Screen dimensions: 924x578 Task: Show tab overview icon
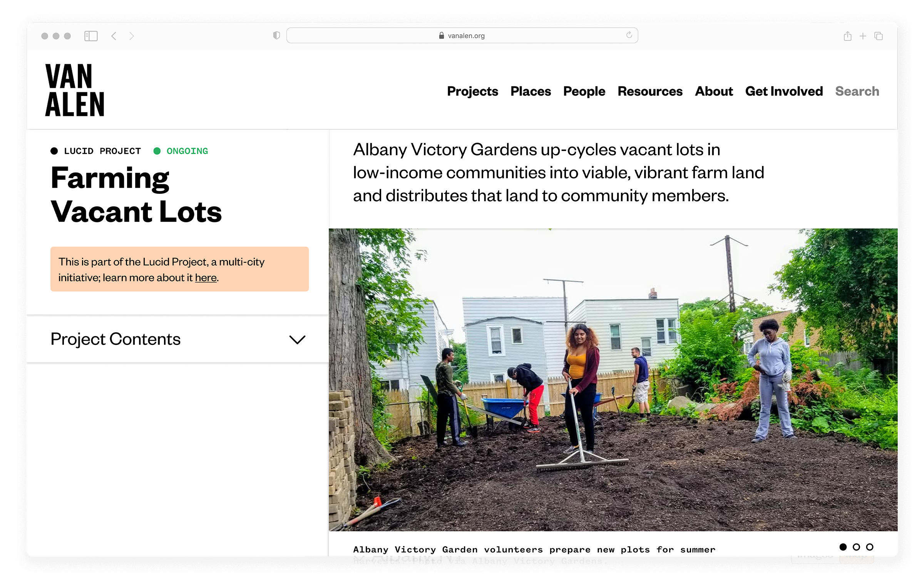pos(879,36)
